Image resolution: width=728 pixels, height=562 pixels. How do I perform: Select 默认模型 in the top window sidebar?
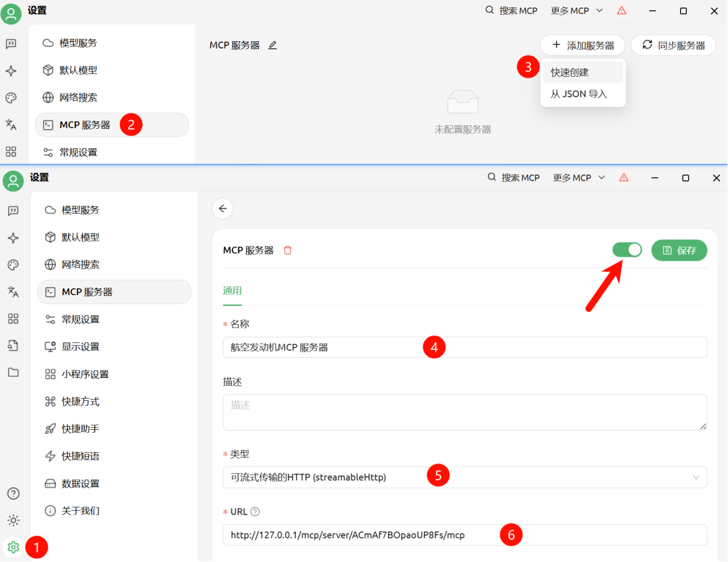pos(112,70)
